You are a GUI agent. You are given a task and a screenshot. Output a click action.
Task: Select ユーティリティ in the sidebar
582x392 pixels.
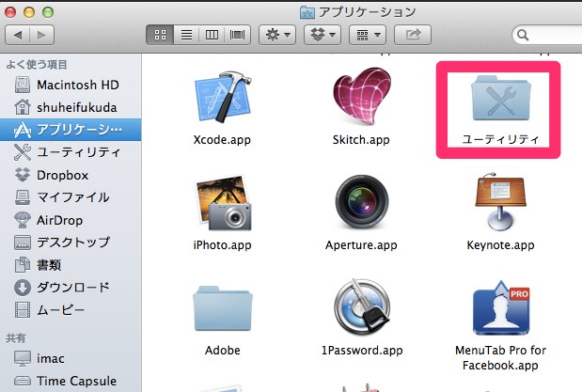pyautogui.click(x=71, y=152)
